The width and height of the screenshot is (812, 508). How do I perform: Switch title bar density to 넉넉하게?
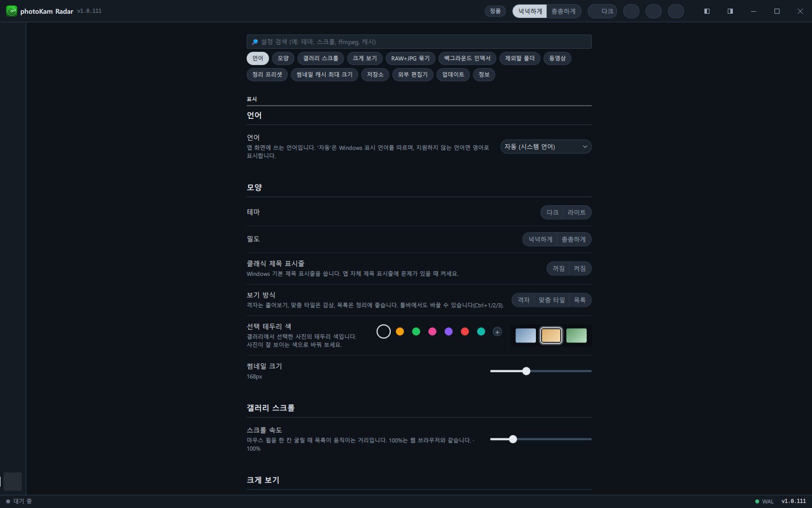pos(530,11)
